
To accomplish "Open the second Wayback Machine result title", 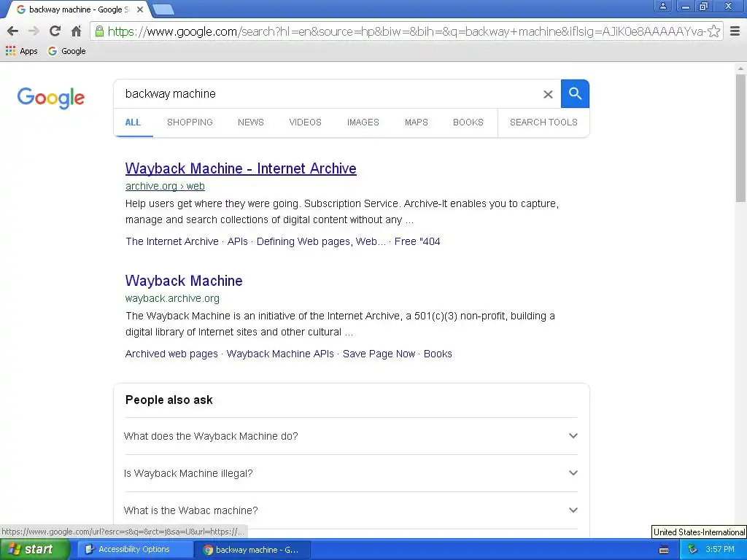I will click(x=184, y=281).
